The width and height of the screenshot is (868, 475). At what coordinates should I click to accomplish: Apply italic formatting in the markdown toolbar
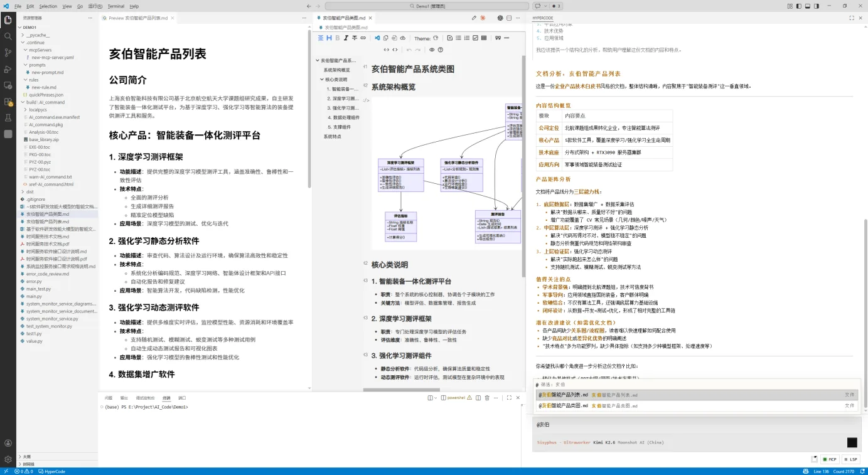point(346,38)
